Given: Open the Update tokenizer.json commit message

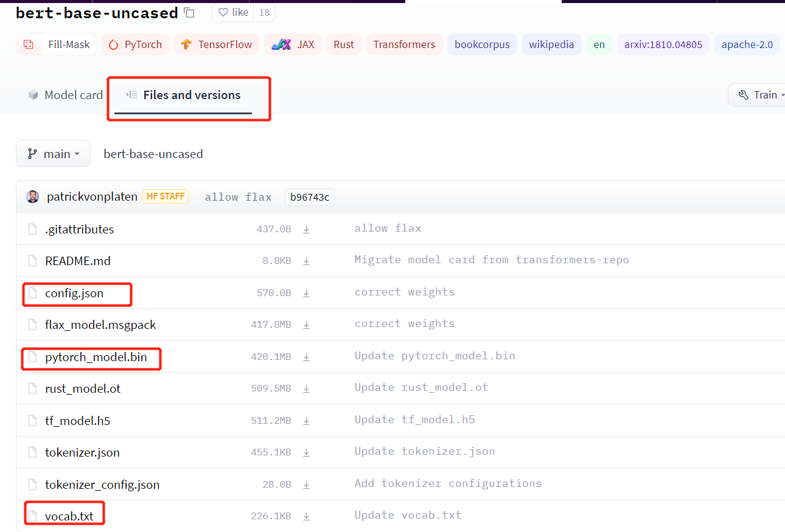Looking at the screenshot, I should [425, 451].
